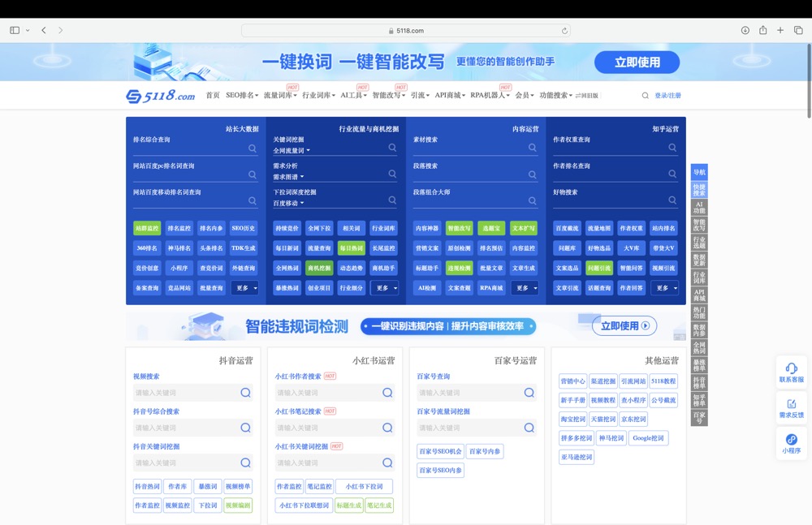Image resolution: width=812 pixels, height=525 pixels.
Task: Click search icon in 小红书作者搜索 field
Action: 387,393
